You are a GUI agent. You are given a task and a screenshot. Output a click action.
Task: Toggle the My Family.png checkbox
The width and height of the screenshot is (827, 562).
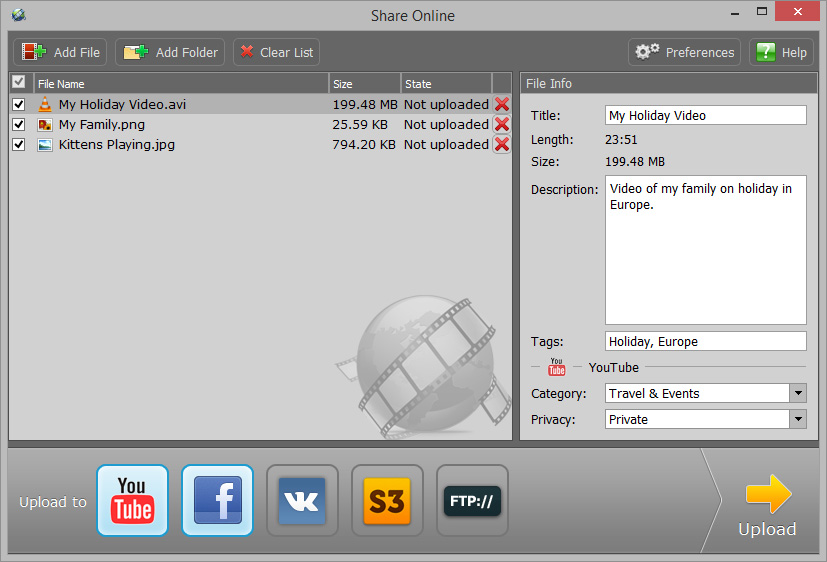click(x=18, y=124)
